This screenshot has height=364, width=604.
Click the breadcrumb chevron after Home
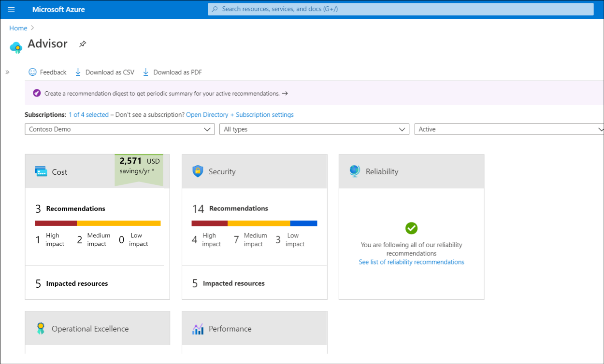click(32, 28)
